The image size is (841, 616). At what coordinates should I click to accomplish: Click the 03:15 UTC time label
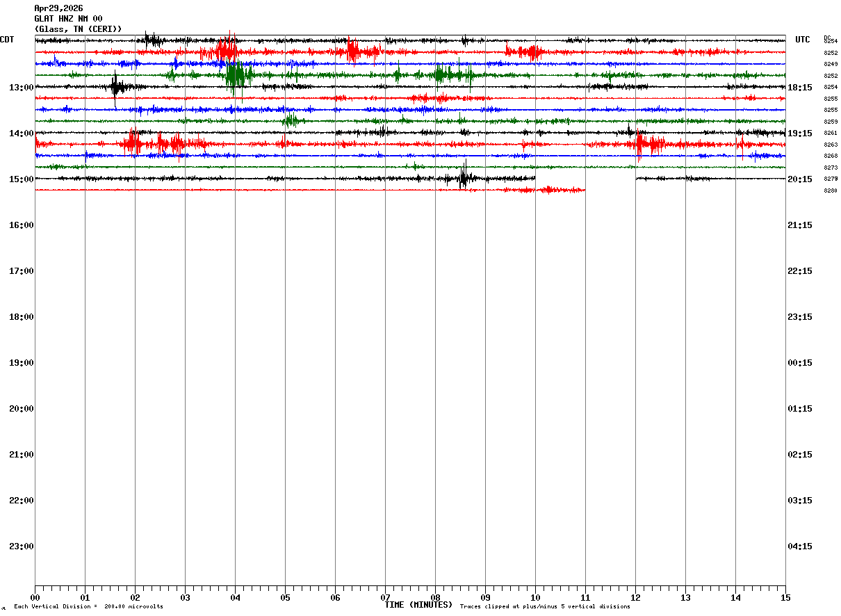tap(800, 501)
